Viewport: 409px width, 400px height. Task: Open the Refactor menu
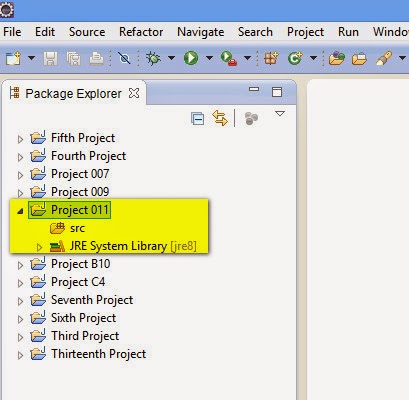(141, 32)
